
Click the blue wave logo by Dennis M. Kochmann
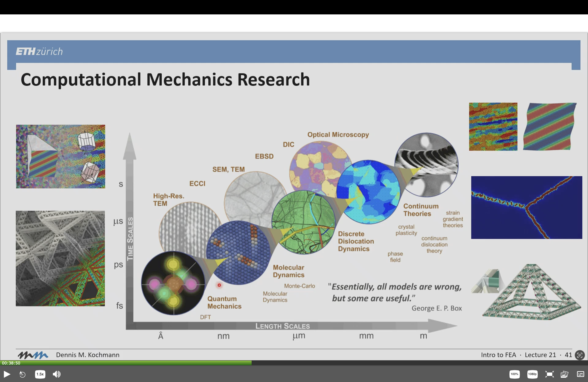click(x=33, y=355)
